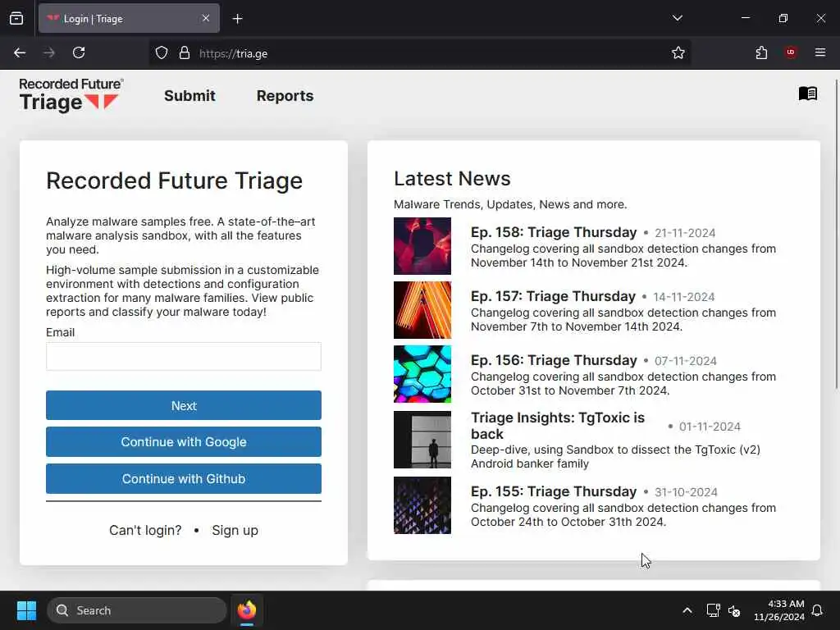Click the page vertical scrollbar
840x630 pixels.
pos(836,234)
